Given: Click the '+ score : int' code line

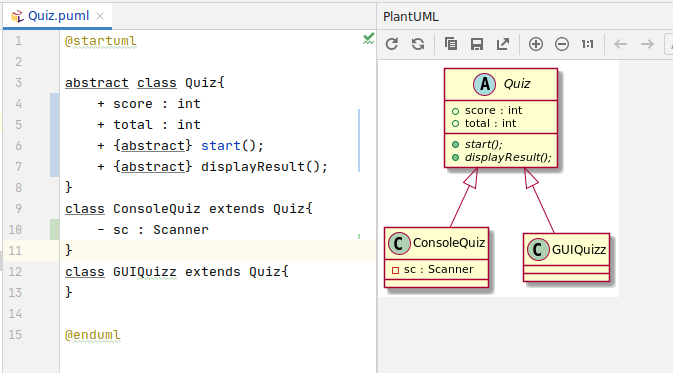Looking at the screenshot, I should (x=149, y=103).
